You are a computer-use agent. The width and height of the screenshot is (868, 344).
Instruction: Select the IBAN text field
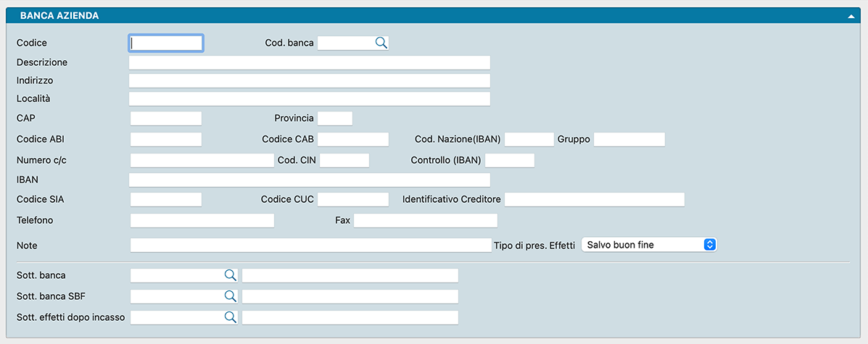coord(309,180)
